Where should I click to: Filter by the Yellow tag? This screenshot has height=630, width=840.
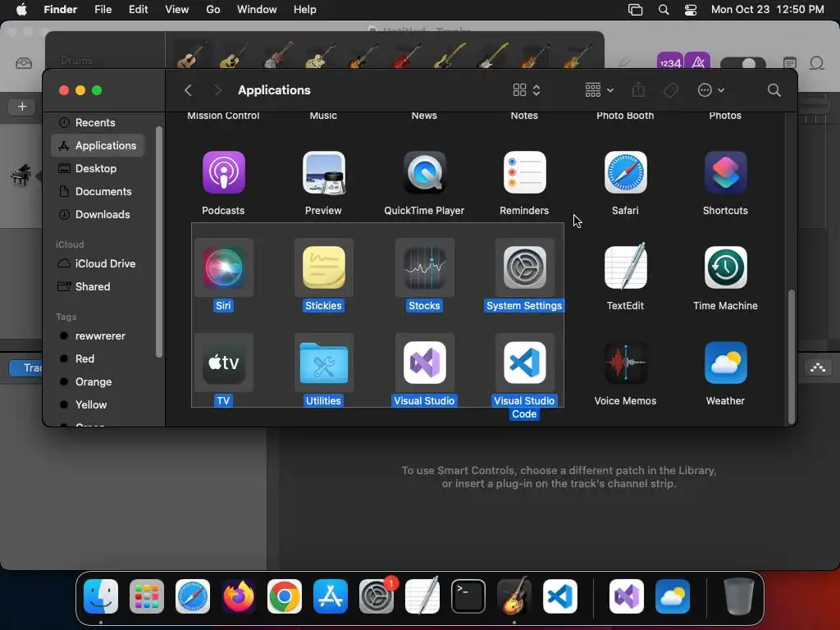(98, 405)
